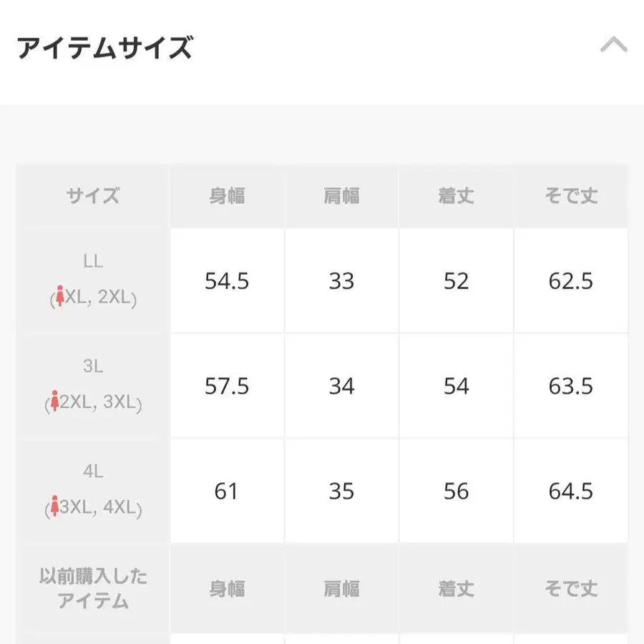Collapse the アイテムサイズ section via chevron
The height and width of the screenshot is (644, 644).
pos(614,44)
